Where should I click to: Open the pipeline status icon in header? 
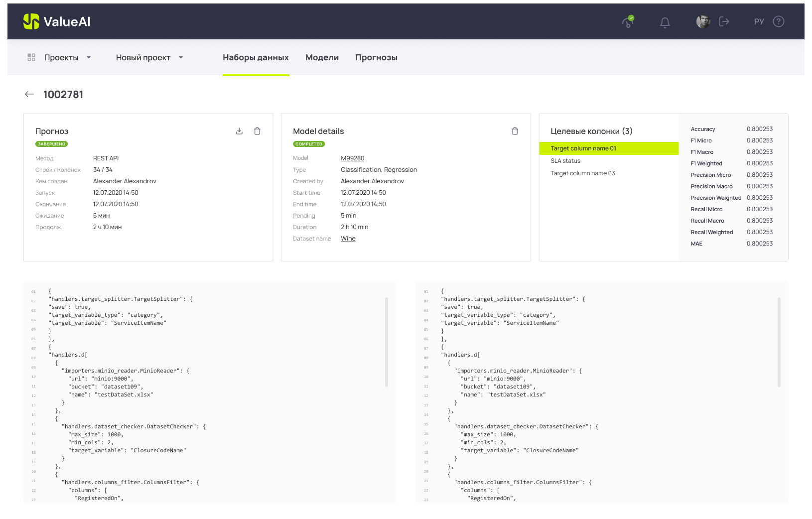[628, 22]
